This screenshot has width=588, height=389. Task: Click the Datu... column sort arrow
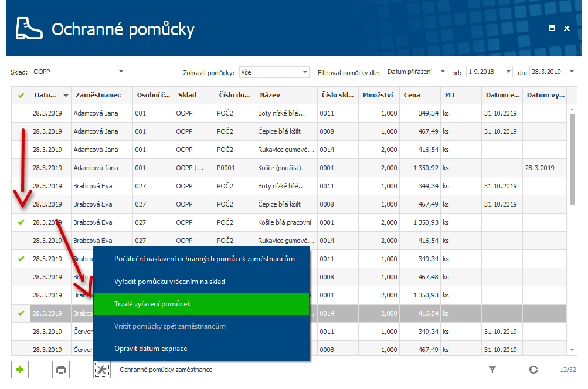(x=66, y=96)
